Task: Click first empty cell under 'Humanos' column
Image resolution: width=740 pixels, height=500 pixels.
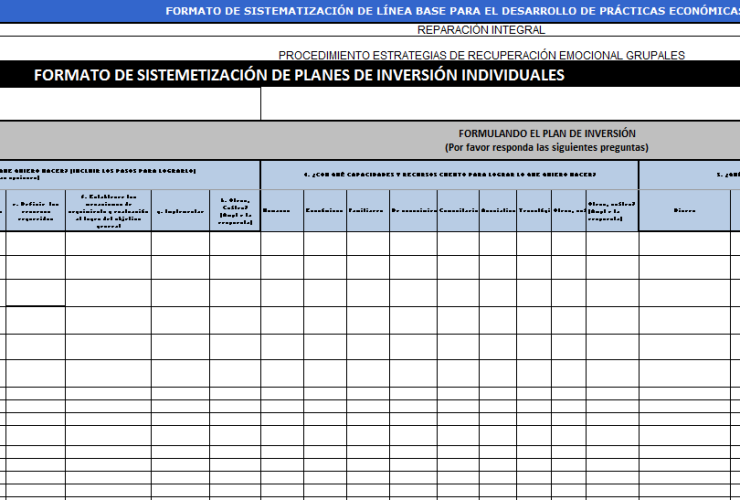Action: click(282, 243)
